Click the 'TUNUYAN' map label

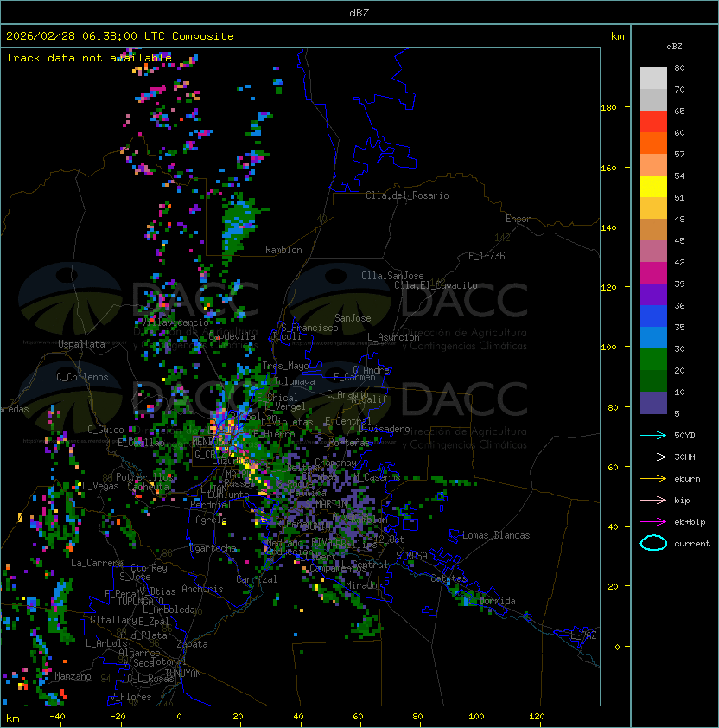click(x=183, y=674)
